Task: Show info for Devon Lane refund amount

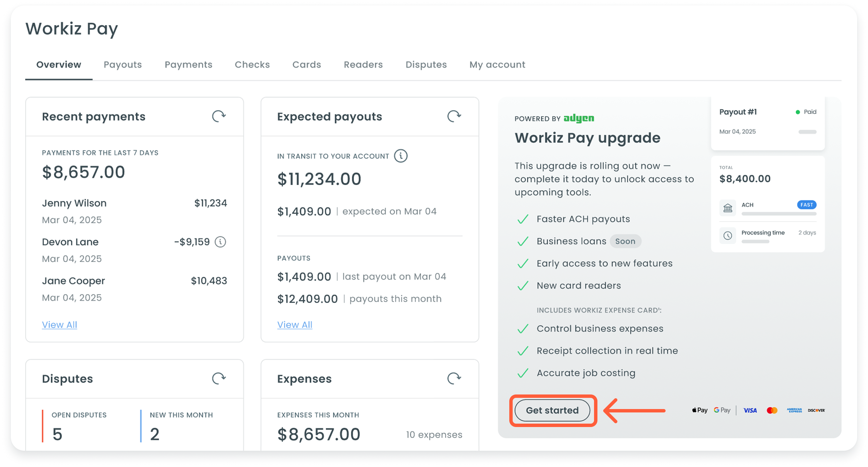Action: pos(220,242)
